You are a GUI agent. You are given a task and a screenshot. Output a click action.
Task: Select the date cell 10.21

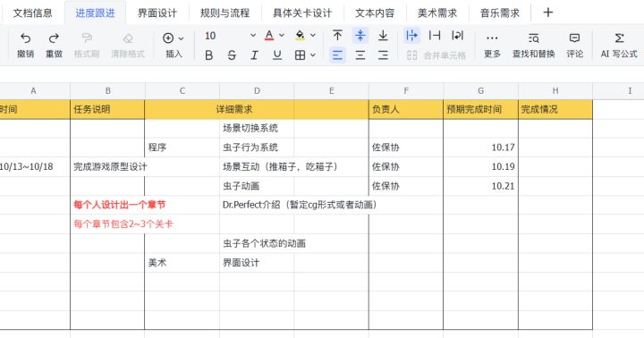480,186
